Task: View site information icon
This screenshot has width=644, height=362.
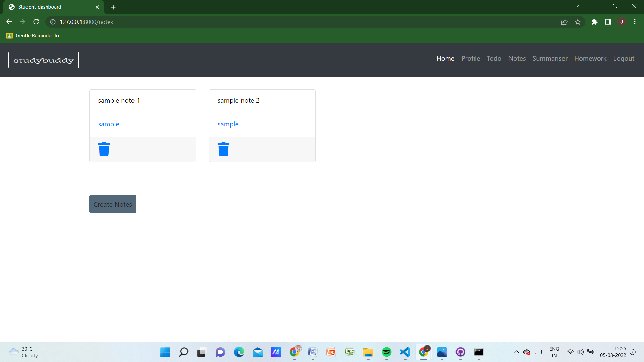Action: pos(53,22)
